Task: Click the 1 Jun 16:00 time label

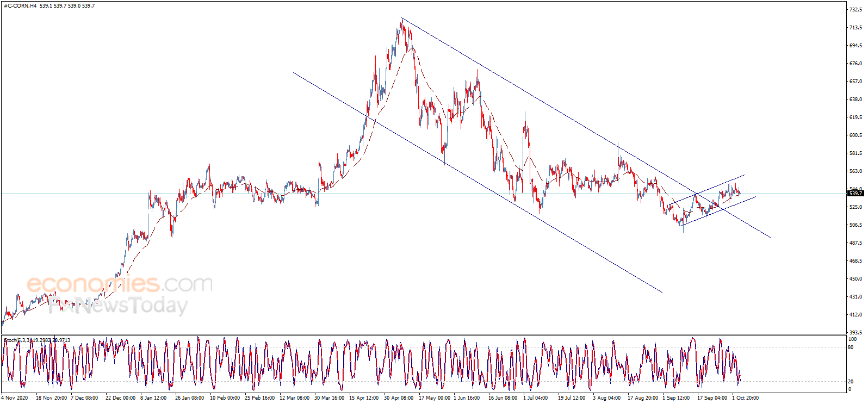Action: coord(467,397)
